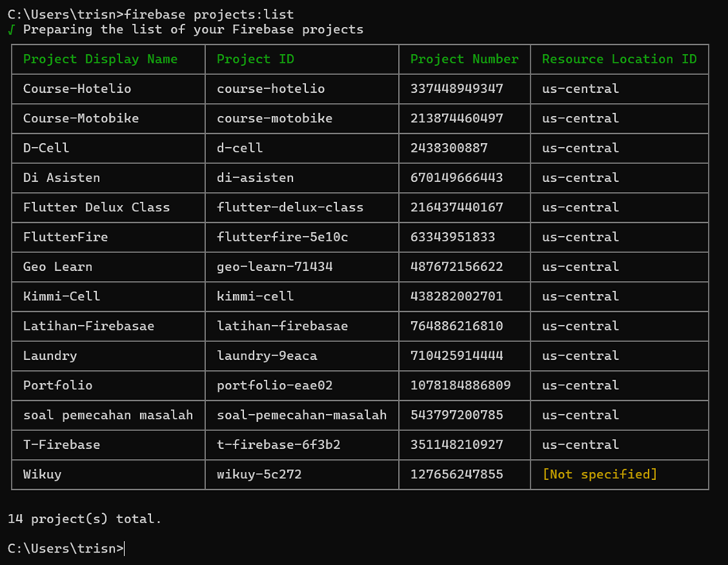Click the Project Display Name column header
The height and width of the screenshot is (565, 728).
[x=100, y=60]
